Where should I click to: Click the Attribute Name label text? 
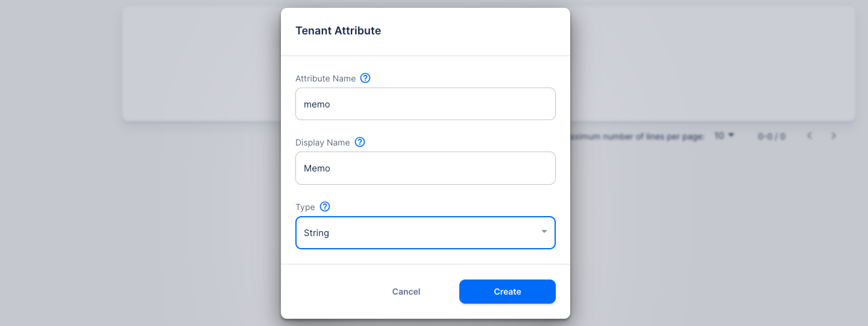(325, 78)
